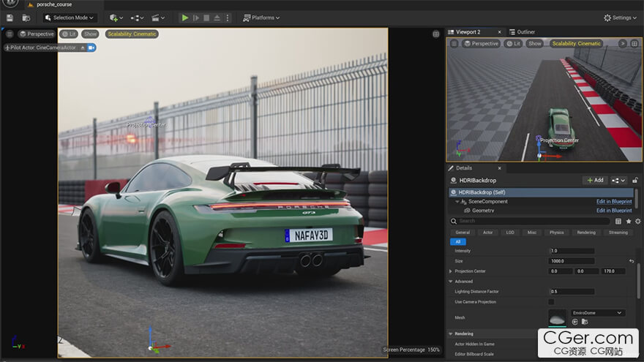Image resolution: width=644 pixels, height=362 pixels.
Task: Collapse the SceneComponent tree arrow
Action: (457, 202)
